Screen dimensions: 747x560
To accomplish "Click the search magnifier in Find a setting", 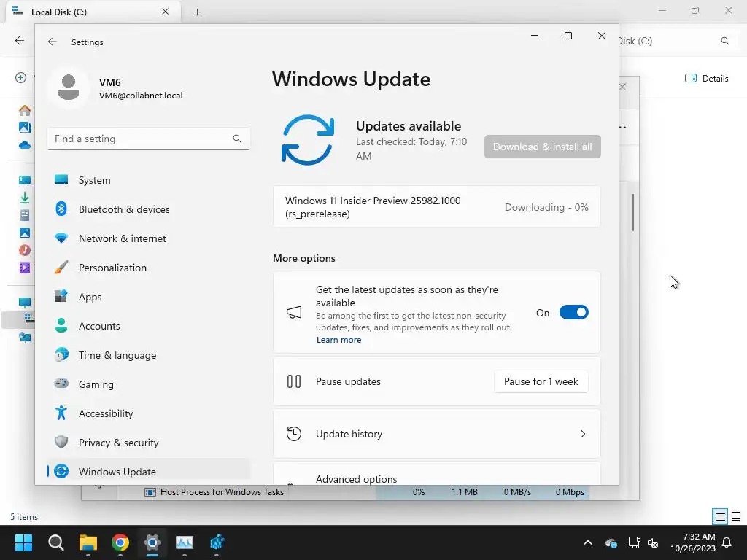I will coord(237,139).
